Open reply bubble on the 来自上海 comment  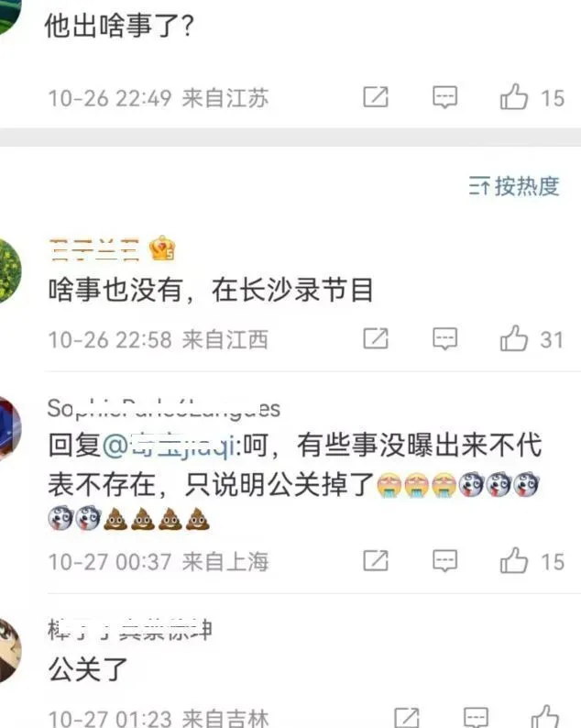444,561
